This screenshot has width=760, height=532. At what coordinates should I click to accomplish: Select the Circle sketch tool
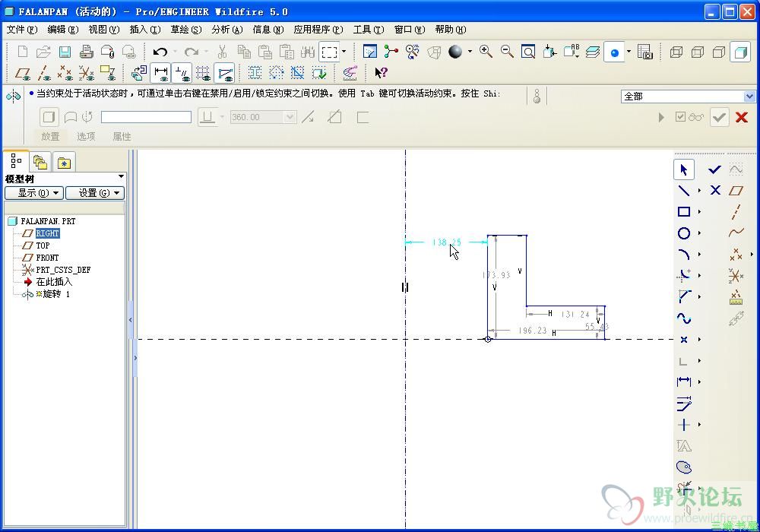tap(683, 233)
